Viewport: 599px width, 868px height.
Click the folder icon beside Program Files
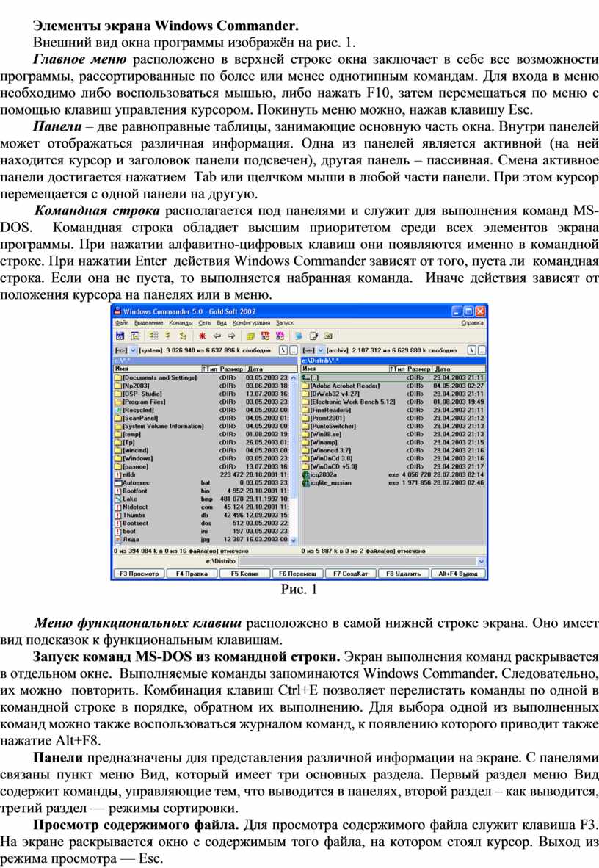click(118, 402)
